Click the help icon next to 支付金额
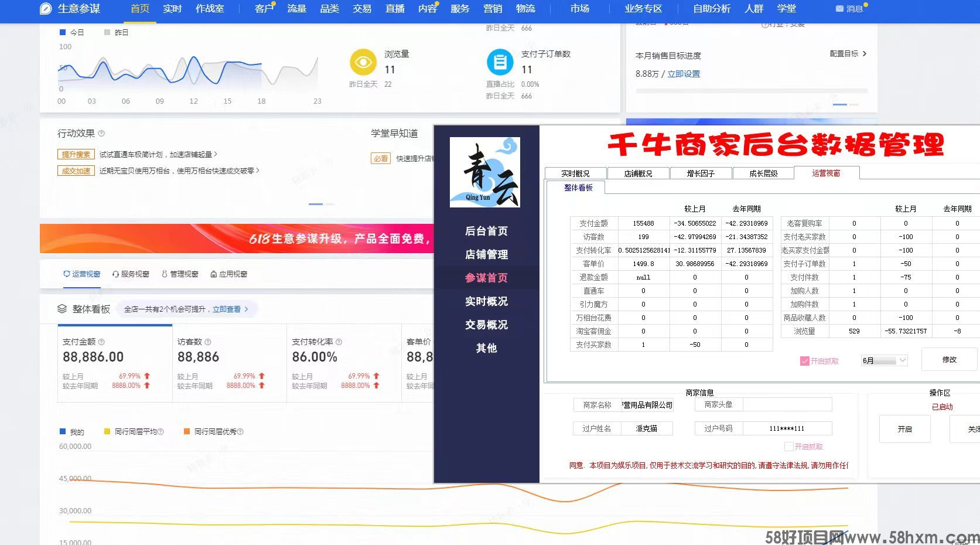Screen dimensions: 980x545 coord(101,342)
